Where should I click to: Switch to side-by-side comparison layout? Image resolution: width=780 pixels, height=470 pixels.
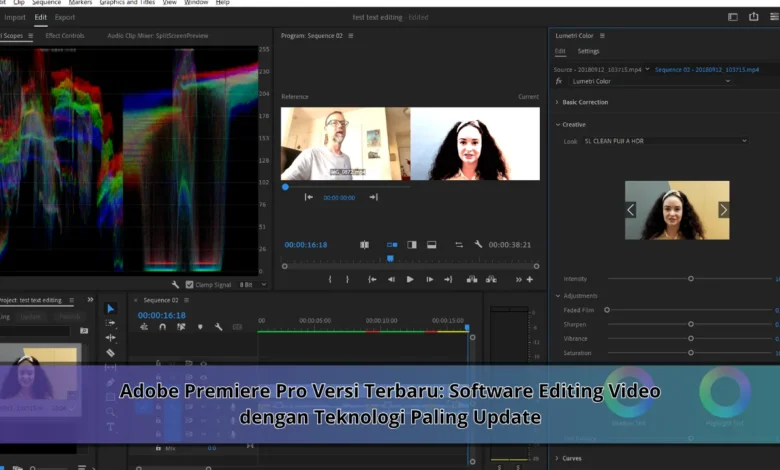click(392, 245)
